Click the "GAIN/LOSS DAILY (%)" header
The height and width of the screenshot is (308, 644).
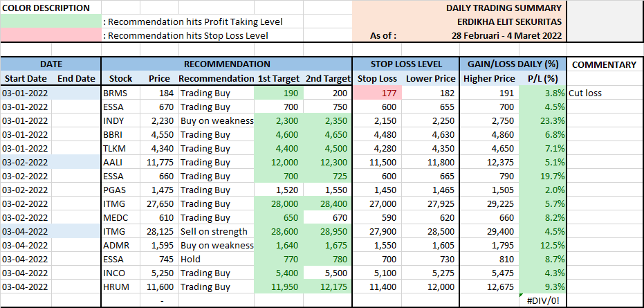(513, 64)
